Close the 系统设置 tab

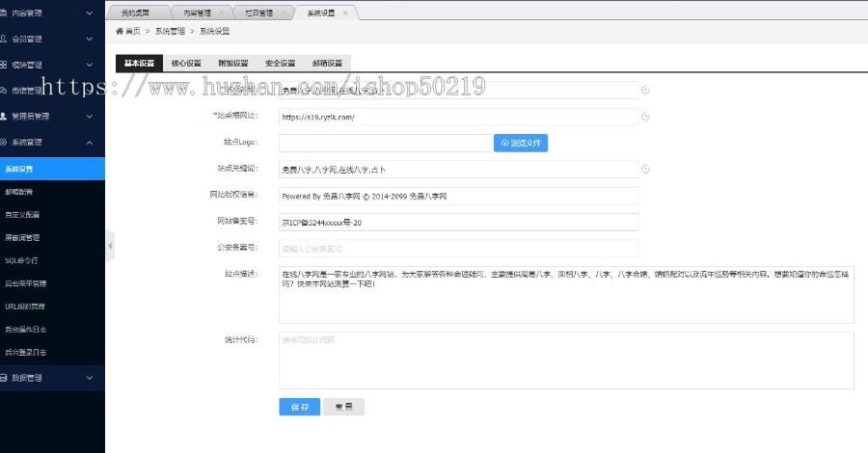pyautogui.click(x=345, y=13)
